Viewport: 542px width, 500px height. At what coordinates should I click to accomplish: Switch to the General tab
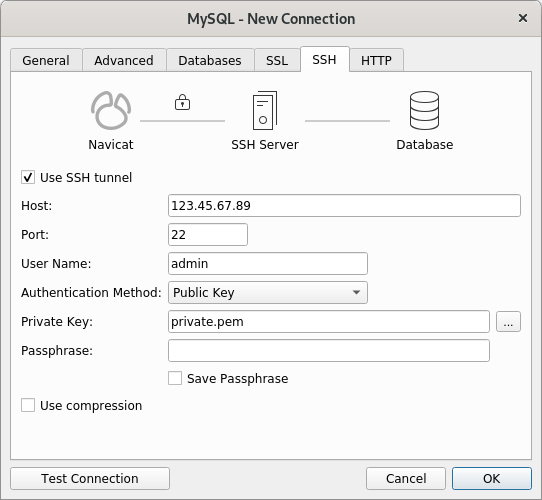46,61
